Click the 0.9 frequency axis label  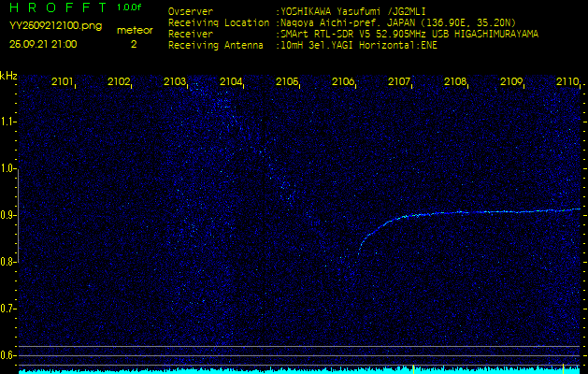coord(8,215)
